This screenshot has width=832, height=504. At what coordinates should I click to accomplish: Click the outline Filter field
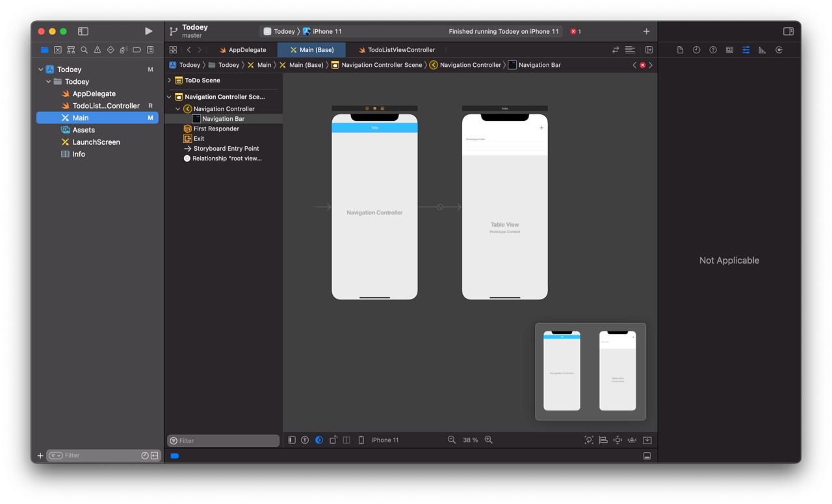click(x=224, y=440)
